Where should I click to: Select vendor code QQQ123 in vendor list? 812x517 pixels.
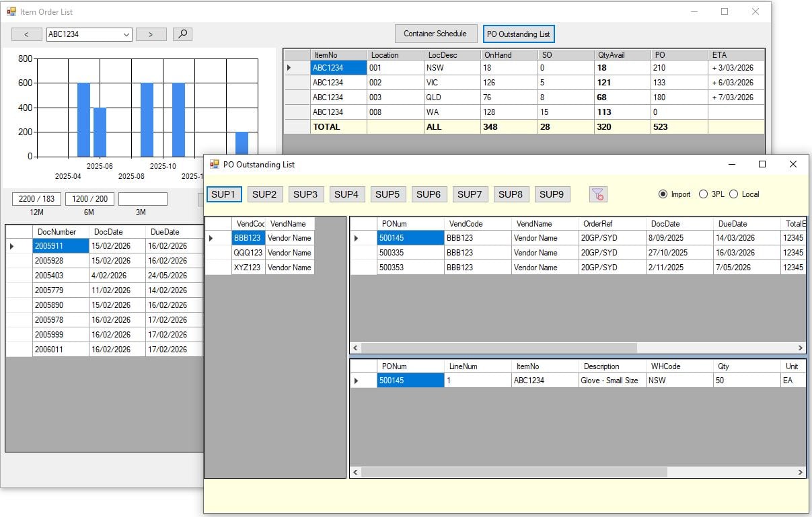248,253
